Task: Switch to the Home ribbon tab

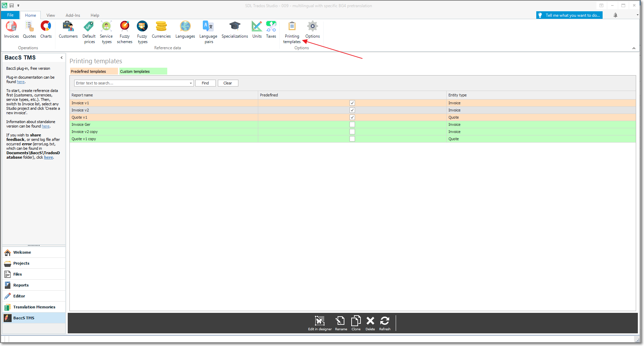Action: pos(30,15)
